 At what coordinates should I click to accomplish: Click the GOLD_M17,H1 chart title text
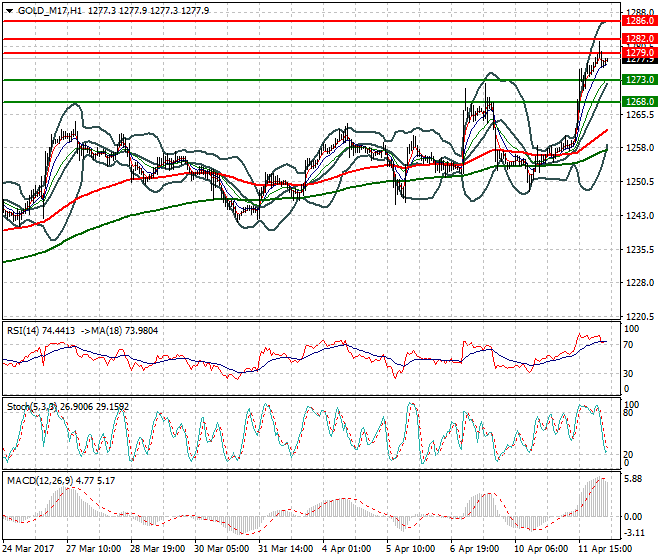[50, 11]
